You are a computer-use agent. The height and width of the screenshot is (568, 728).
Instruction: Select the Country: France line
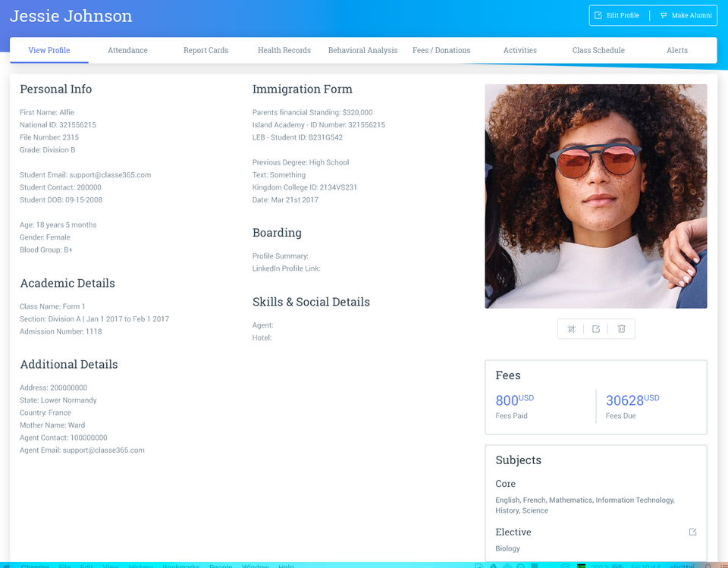point(45,413)
